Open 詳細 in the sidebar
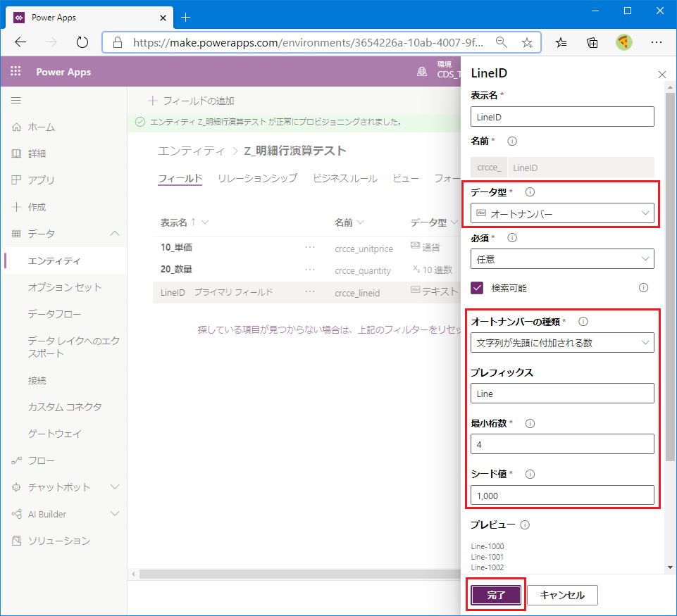 tap(37, 153)
